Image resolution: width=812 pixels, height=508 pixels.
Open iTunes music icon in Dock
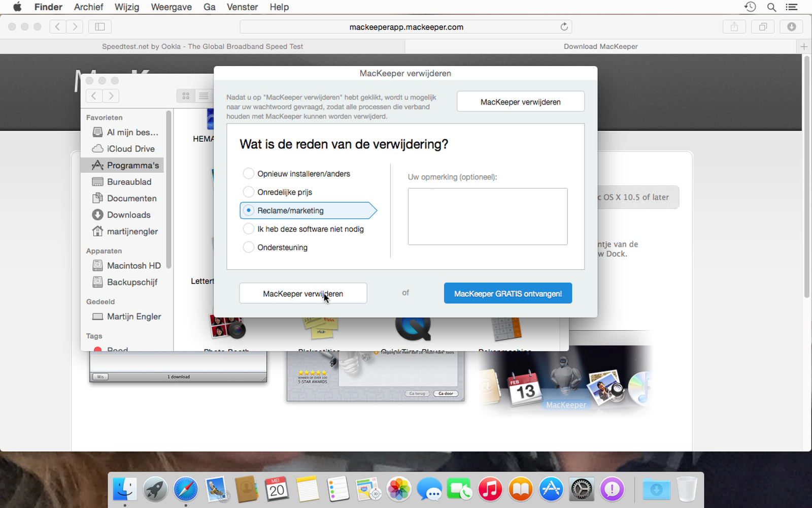[x=490, y=489]
